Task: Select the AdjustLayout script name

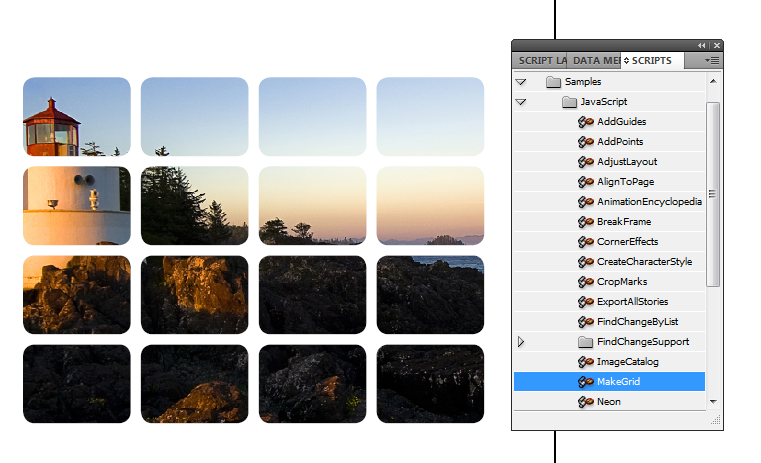Action: (x=627, y=162)
